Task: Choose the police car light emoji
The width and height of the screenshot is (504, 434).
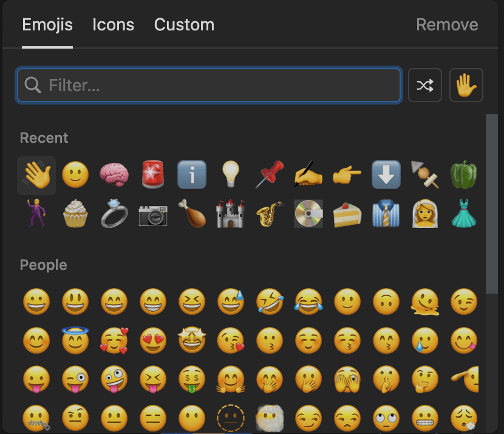Action: point(153,174)
